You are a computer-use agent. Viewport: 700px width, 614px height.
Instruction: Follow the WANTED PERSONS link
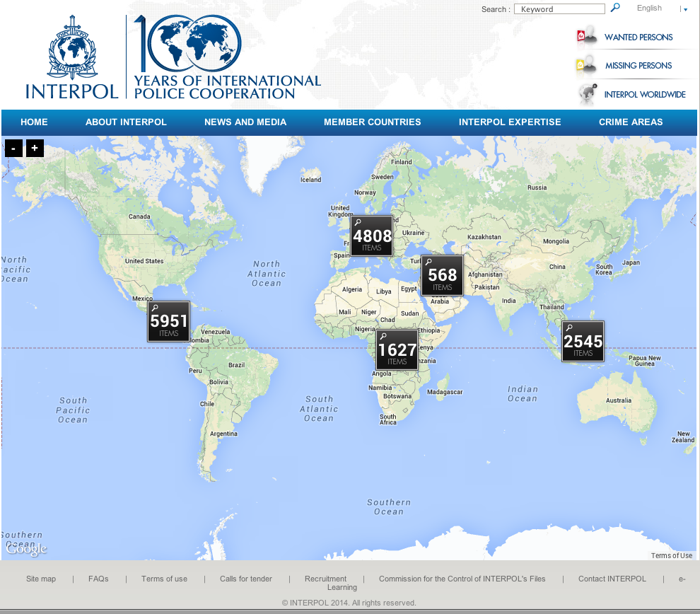[638, 37]
